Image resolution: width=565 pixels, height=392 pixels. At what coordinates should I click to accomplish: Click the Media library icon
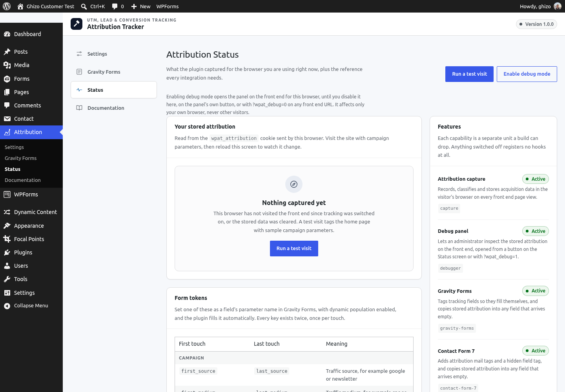[7, 65]
